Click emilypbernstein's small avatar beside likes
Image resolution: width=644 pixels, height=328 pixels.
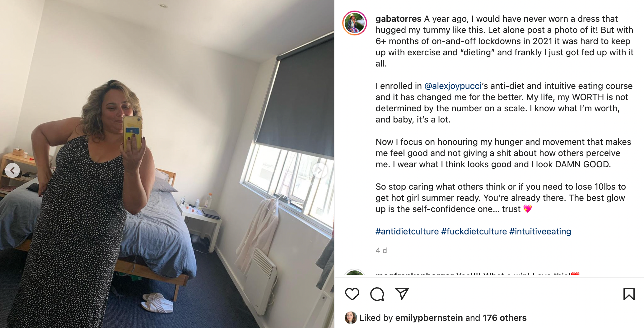pyautogui.click(x=351, y=318)
